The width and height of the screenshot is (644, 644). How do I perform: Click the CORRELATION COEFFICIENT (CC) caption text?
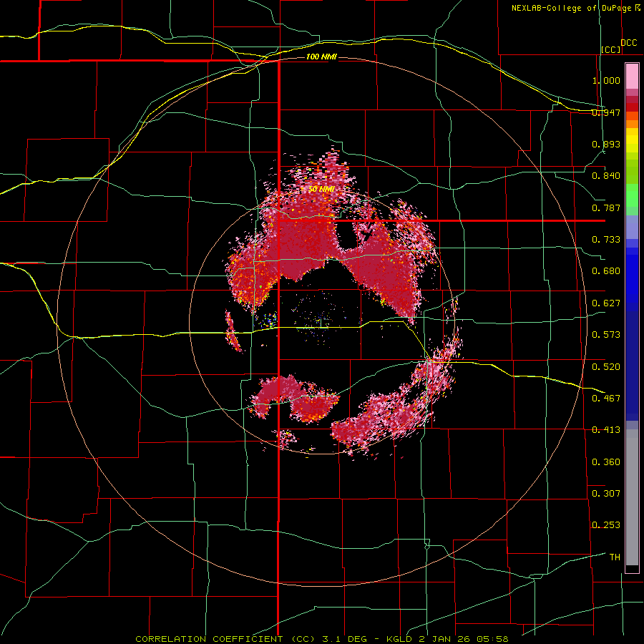point(225,639)
